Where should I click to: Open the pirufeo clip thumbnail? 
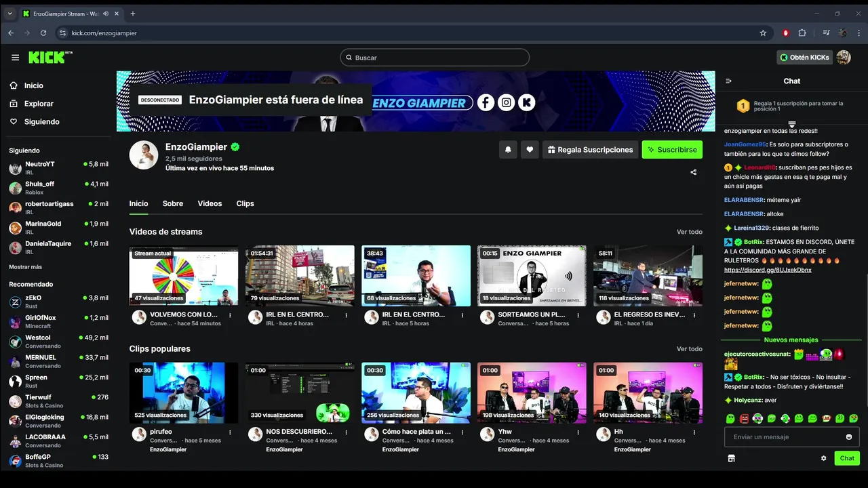pyautogui.click(x=184, y=392)
